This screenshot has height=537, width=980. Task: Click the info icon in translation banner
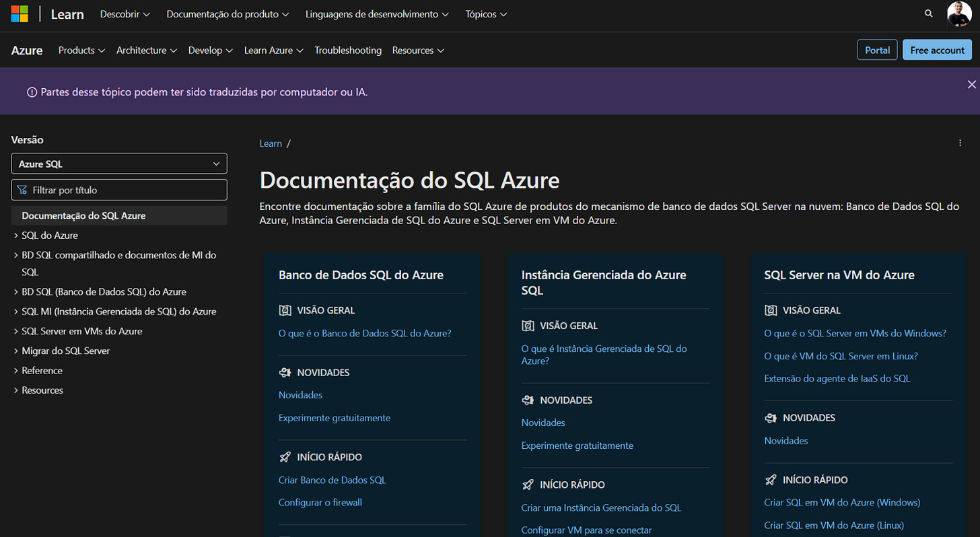click(32, 92)
